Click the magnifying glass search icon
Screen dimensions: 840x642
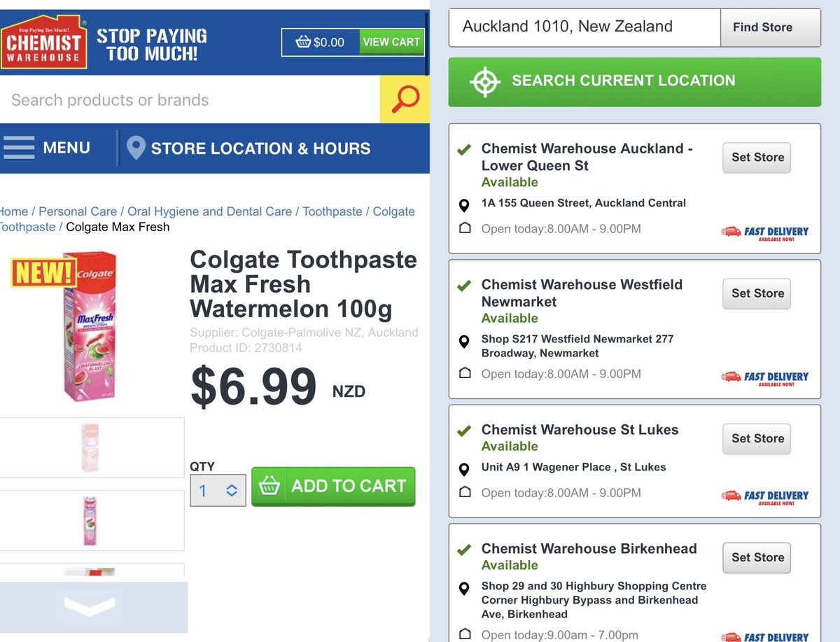click(x=405, y=99)
